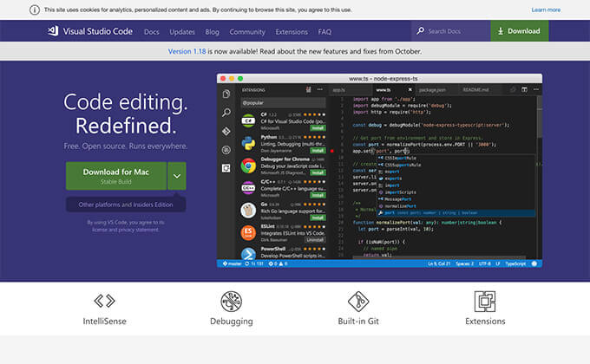Open the FAQ menu item
Viewport: 590px width, 364px height.
(324, 31)
